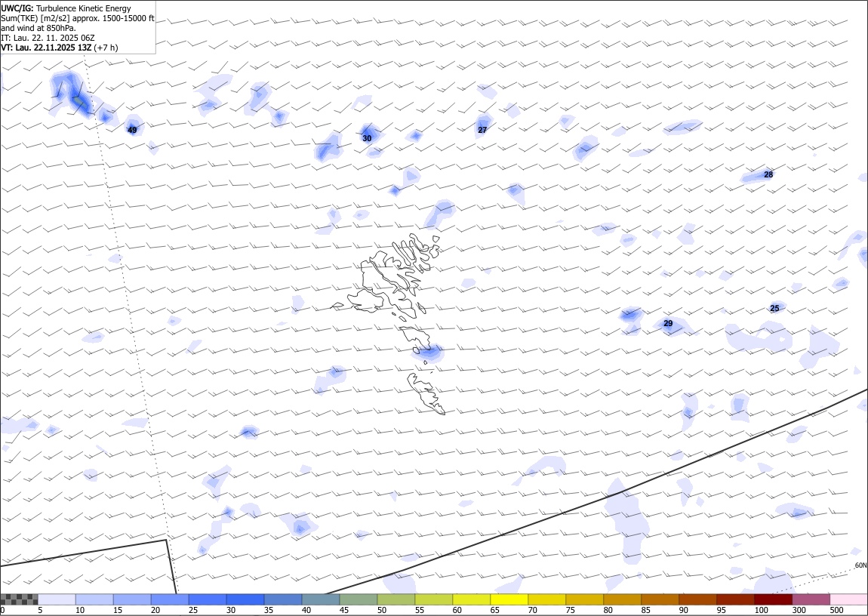The image size is (868, 616).
Task: Click the TKE value 49 on map
Action: pos(132,130)
